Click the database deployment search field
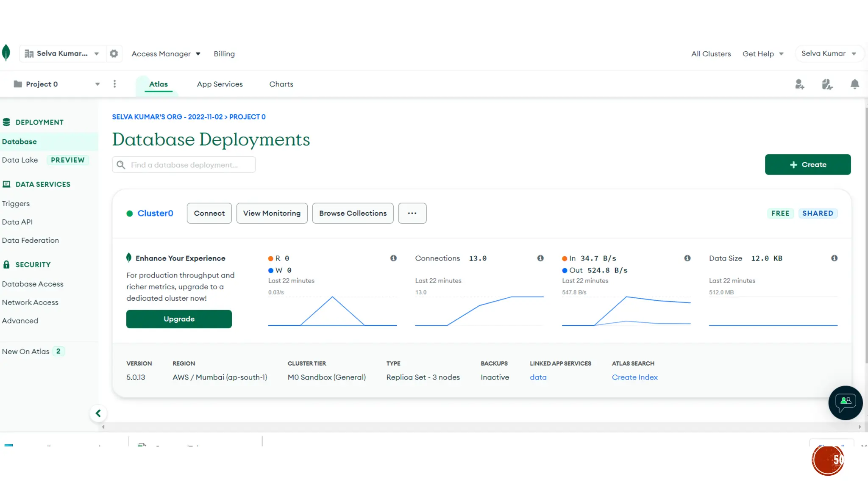The image size is (868, 488). pyautogui.click(x=184, y=165)
